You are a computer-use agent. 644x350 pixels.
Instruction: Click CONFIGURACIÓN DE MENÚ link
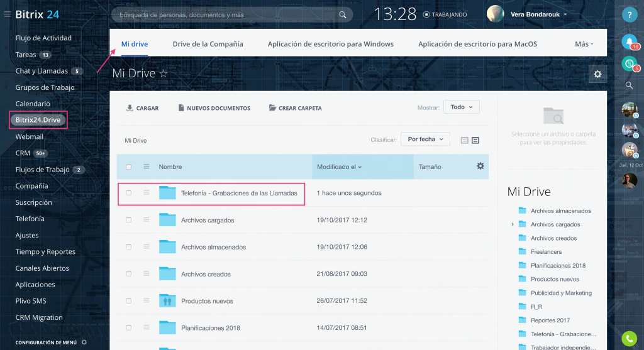click(46, 342)
